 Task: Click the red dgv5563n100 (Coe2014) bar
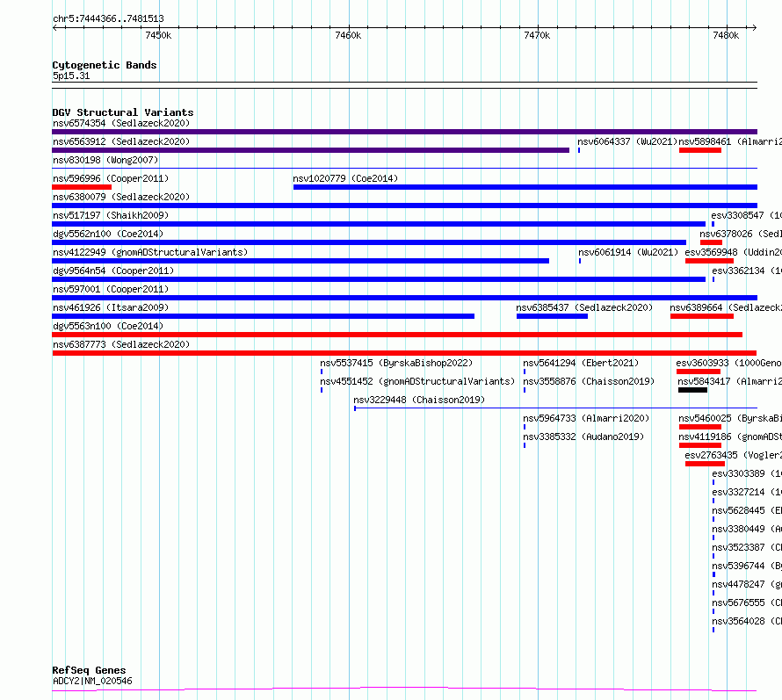tap(397, 335)
